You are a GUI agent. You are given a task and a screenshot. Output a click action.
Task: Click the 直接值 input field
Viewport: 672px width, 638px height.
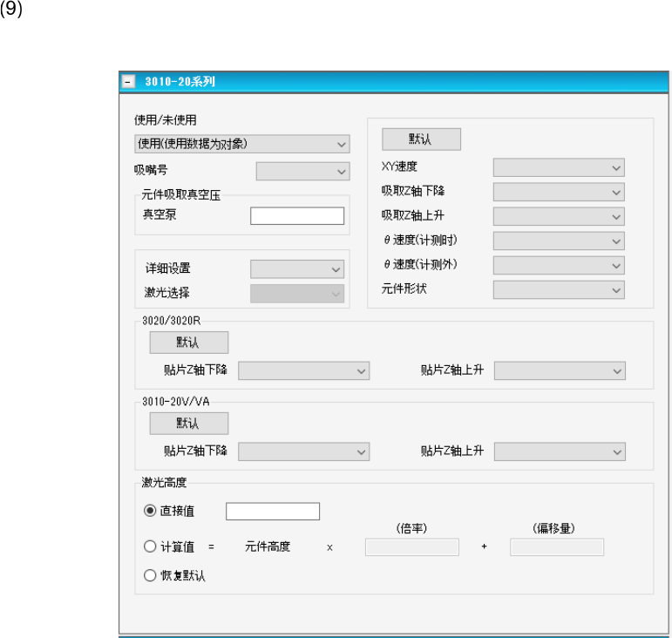273,511
